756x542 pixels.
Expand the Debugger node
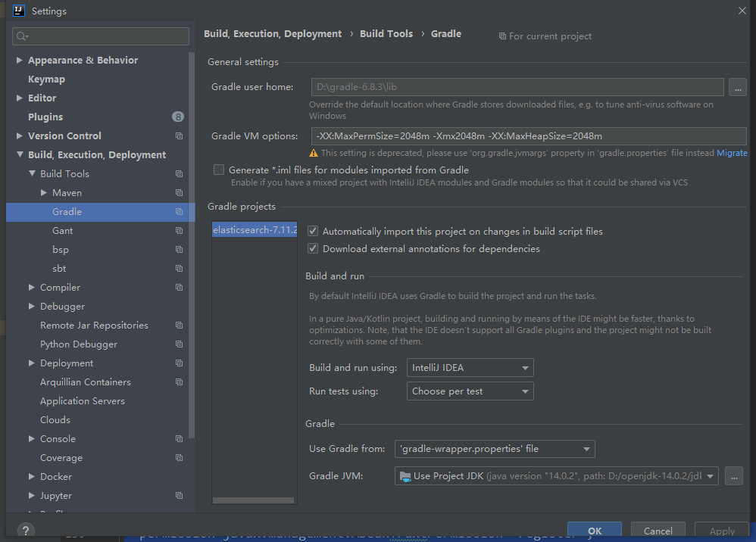(31, 307)
